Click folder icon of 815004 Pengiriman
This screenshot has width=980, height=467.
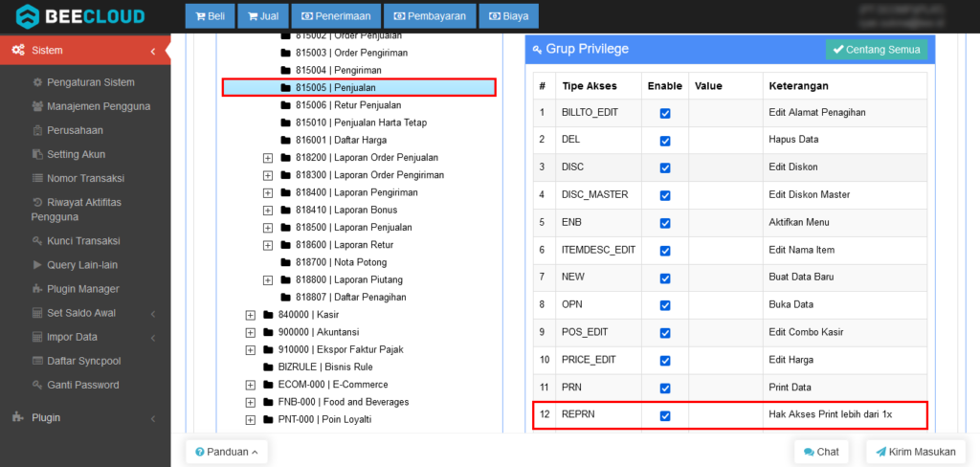pyautogui.click(x=285, y=70)
